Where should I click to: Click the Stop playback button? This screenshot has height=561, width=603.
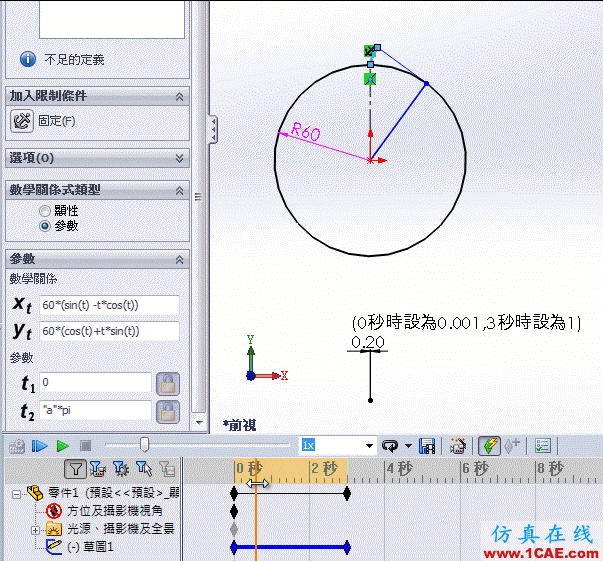point(85,446)
